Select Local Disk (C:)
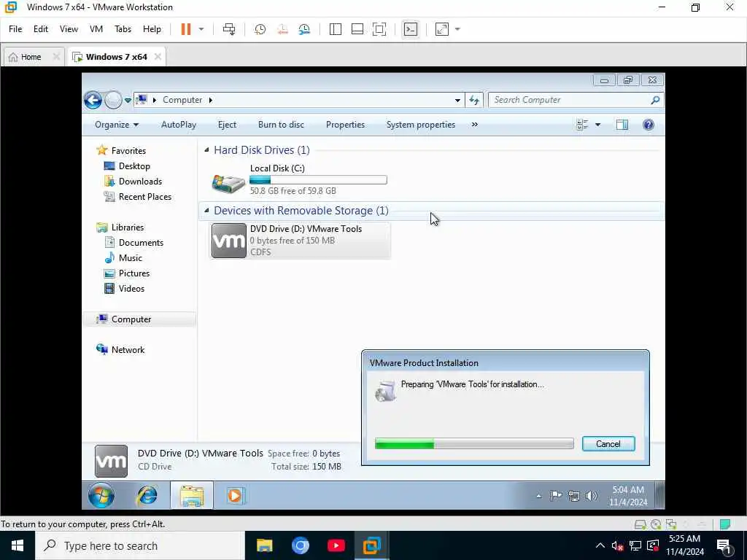 (x=299, y=179)
